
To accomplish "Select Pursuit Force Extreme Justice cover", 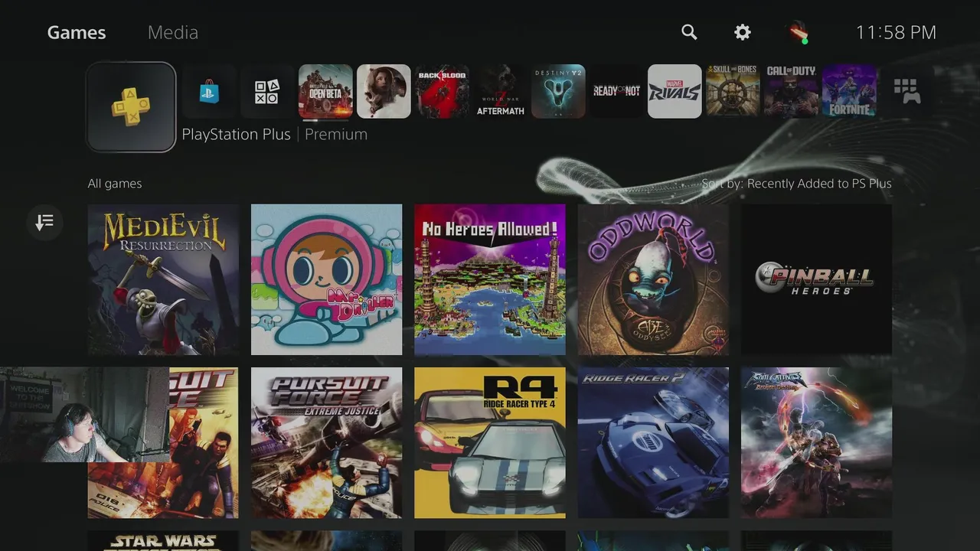I will 326,443.
